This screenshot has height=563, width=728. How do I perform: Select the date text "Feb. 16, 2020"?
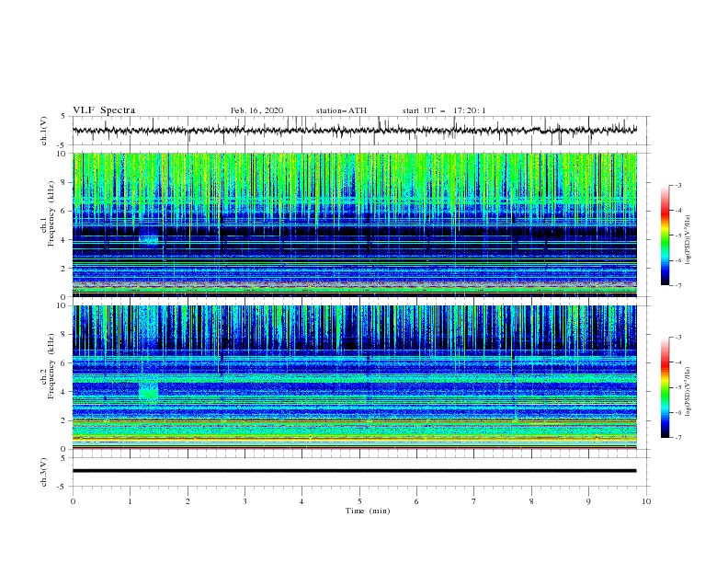coord(256,110)
